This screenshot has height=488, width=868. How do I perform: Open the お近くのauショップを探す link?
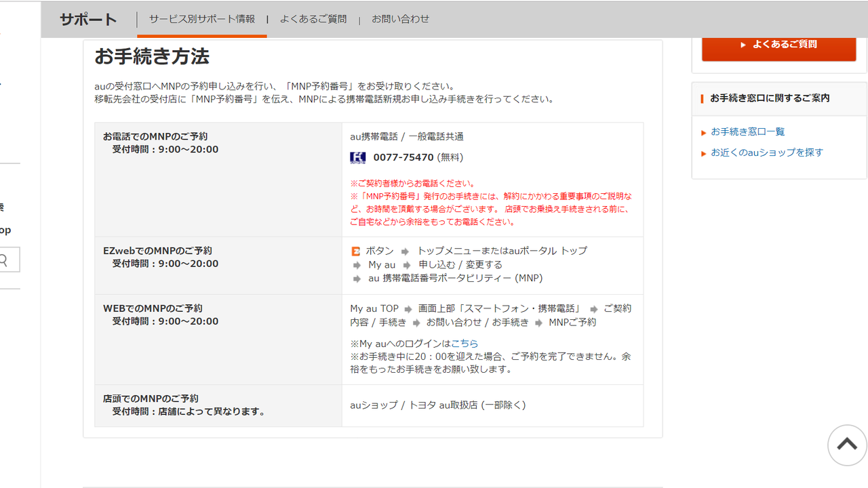coord(767,152)
